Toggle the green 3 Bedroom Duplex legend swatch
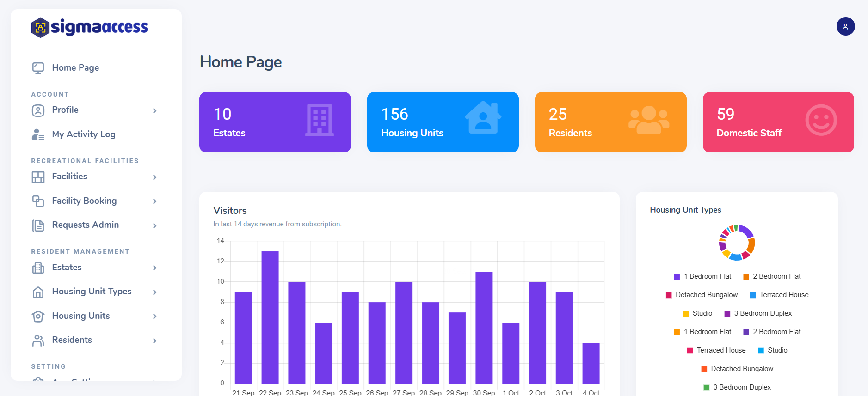Image resolution: width=868 pixels, height=396 pixels. [706, 388]
